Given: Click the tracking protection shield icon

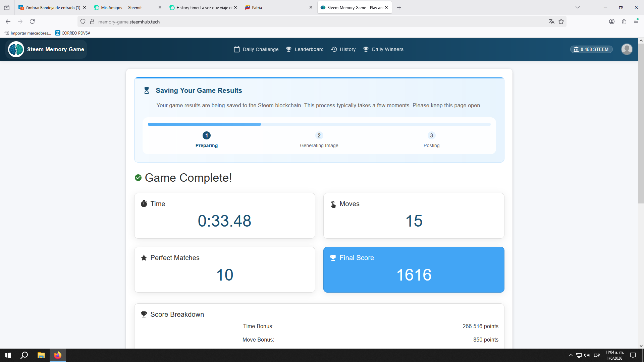Looking at the screenshot, I should coord(83,22).
